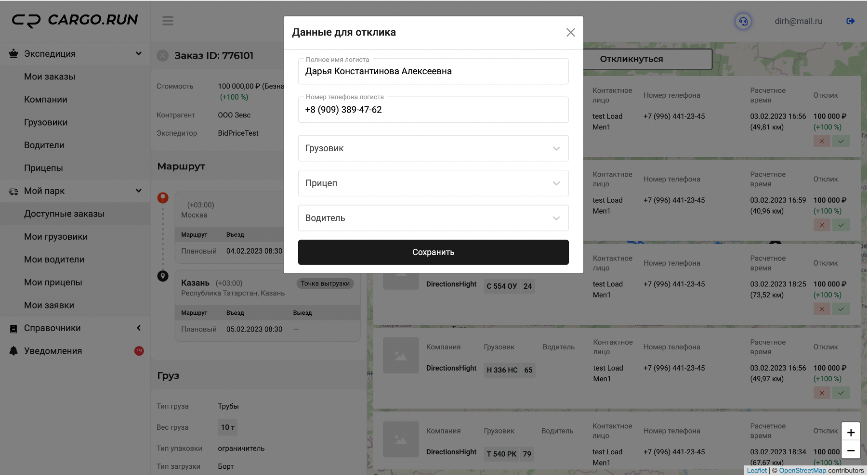The height and width of the screenshot is (475, 868).
Task: Reject the 16:59 response with red cross
Action: coord(821,225)
